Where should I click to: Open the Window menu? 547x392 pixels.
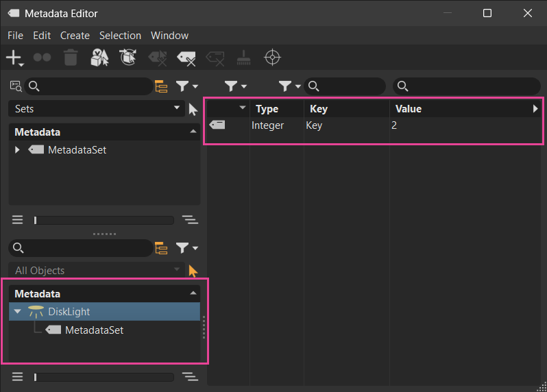[169, 36]
